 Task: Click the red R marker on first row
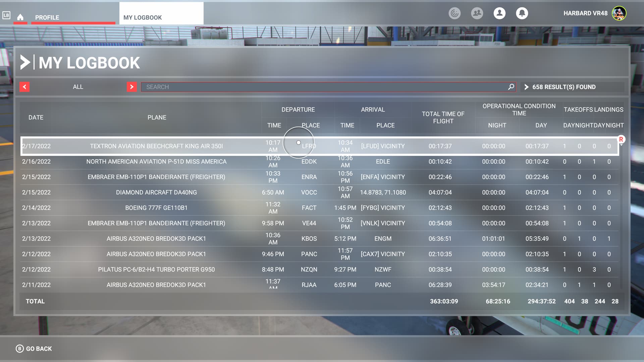(621, 139)
